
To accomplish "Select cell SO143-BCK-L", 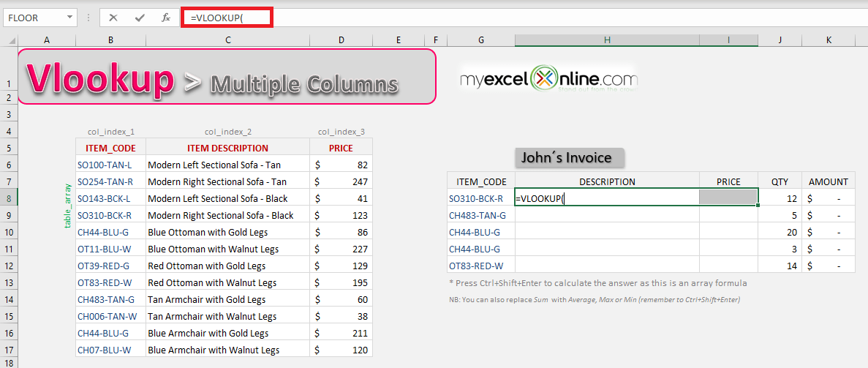I will pos(110,198).
